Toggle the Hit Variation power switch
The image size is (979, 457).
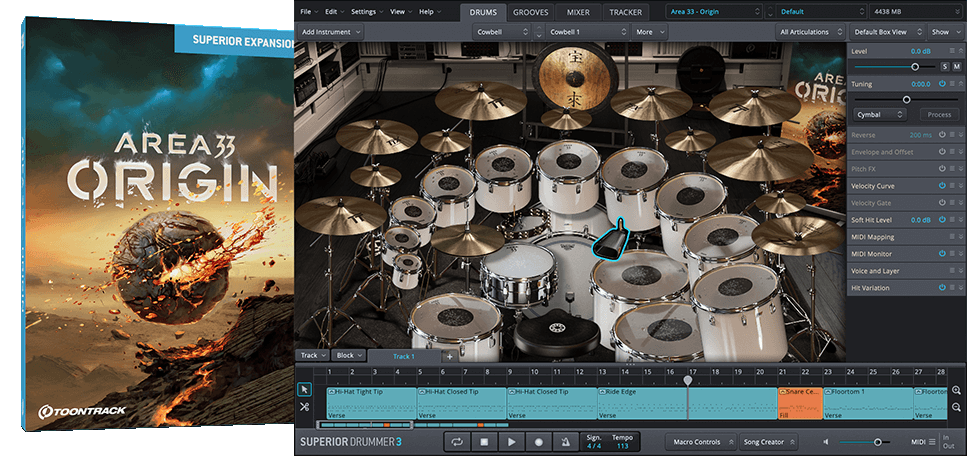point(942,288)
